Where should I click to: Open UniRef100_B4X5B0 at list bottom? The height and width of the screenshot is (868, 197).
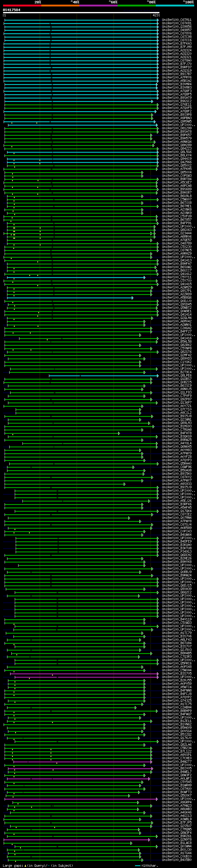[x=176, y=860]
